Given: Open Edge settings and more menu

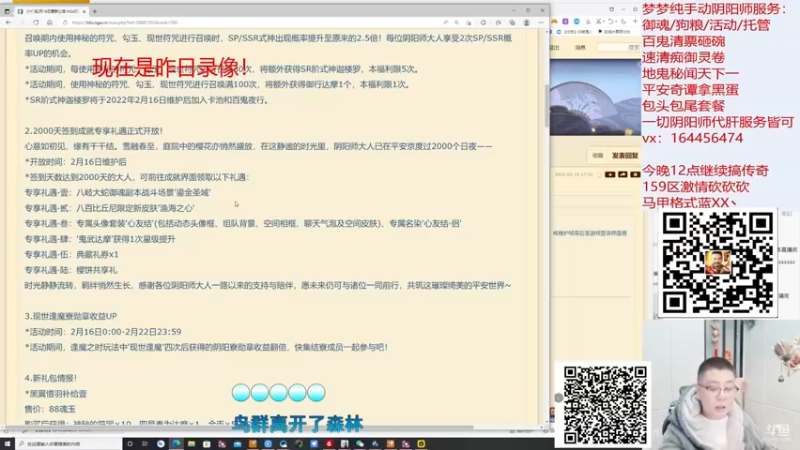Looking at the screenshot, I should 541,22.
